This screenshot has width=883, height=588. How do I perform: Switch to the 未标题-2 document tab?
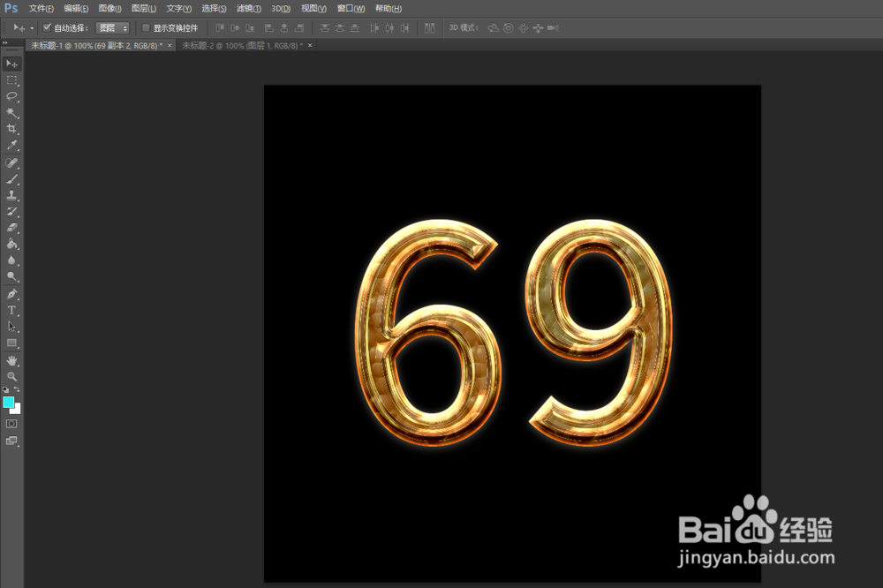[242, 46]
